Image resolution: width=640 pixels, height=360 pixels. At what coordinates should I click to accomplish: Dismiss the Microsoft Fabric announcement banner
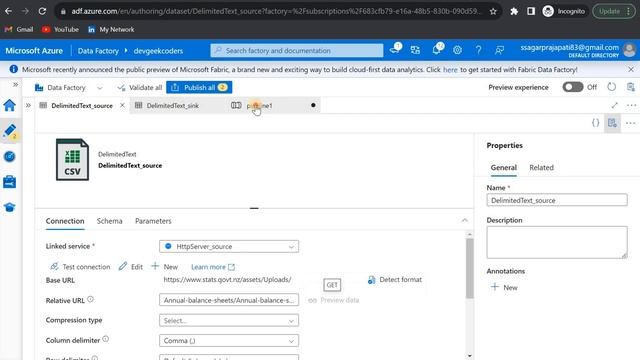pos(631,69)
